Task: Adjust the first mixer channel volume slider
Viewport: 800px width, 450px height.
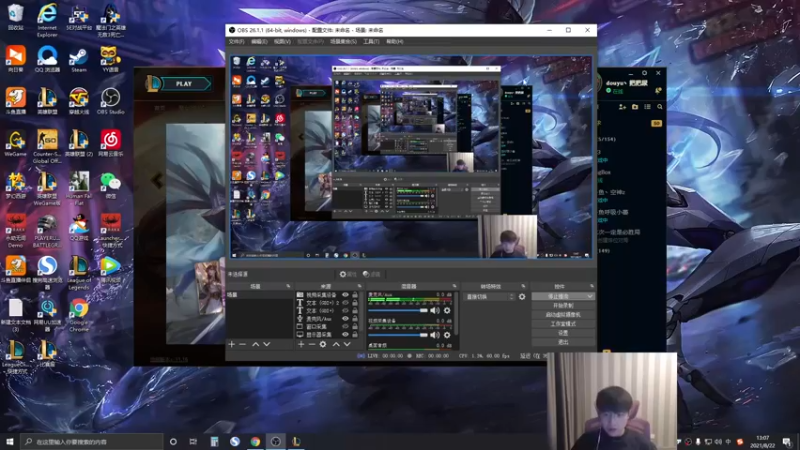Action: pyautogui.click(x=397, y=310)
